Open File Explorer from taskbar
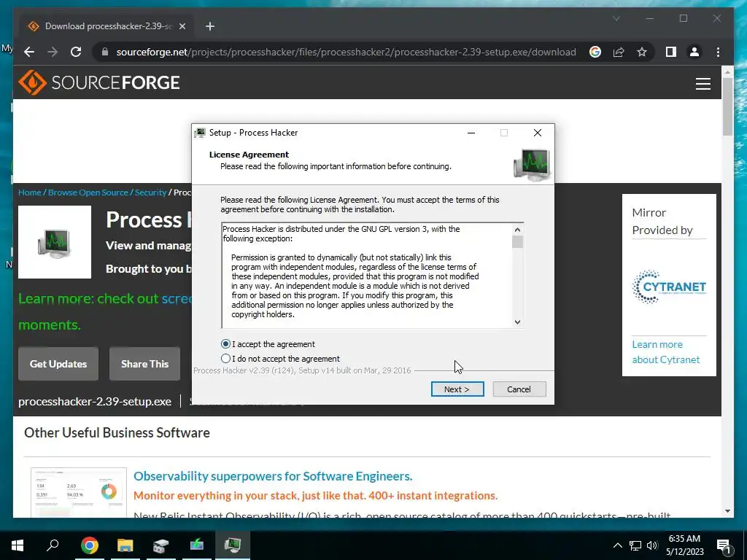This screenshot has height=560, width=747. (125, 545)
